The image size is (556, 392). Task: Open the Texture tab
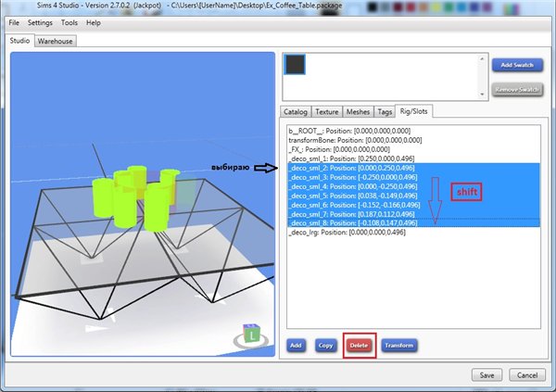coord(328,112)
